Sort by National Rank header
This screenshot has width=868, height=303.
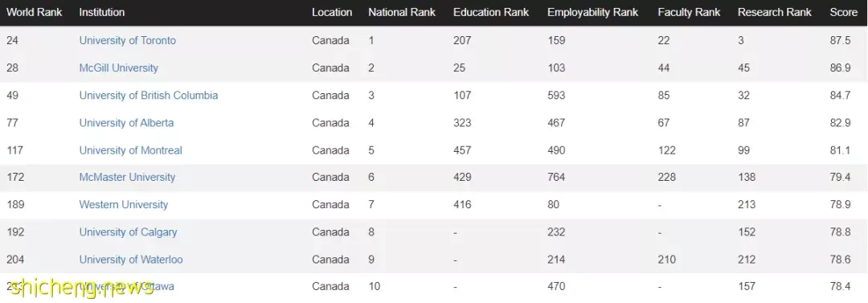tap(402, 12)
